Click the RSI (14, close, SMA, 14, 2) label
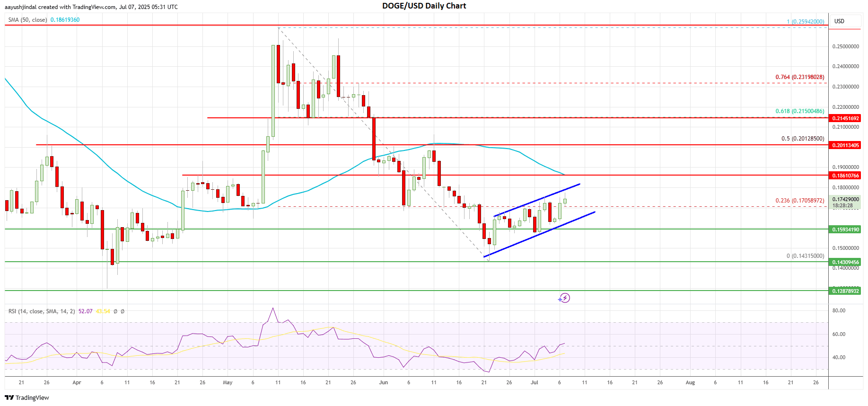Image resolution: width=868 pixels, height=406 pixels. point(42,311)
